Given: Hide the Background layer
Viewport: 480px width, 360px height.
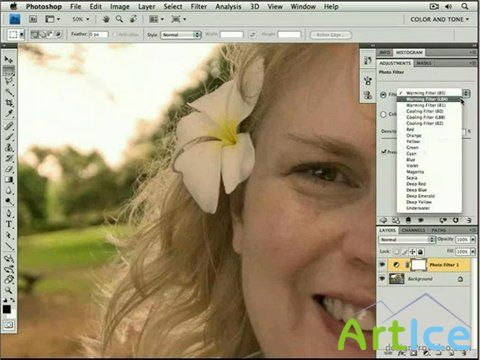Looking at the screenshot, I should (x=382, y=278).
